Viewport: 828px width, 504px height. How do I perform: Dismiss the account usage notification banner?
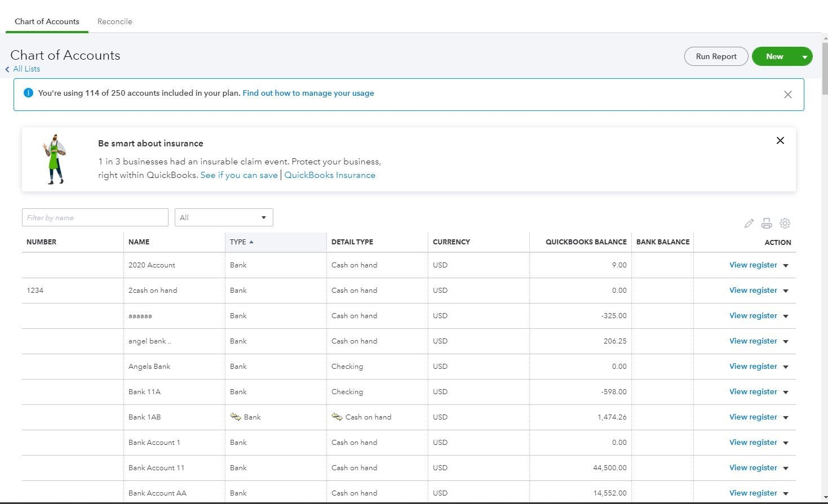coord(787,94)
